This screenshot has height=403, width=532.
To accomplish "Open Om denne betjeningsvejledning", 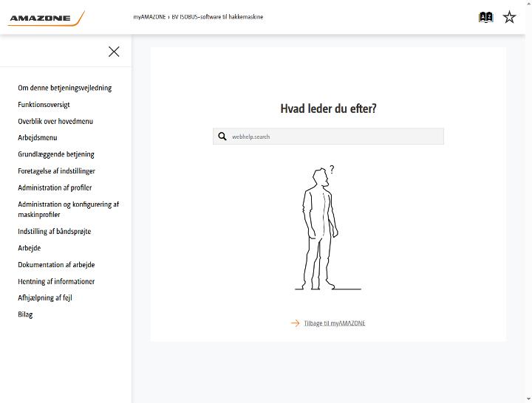I will point(65,88).
